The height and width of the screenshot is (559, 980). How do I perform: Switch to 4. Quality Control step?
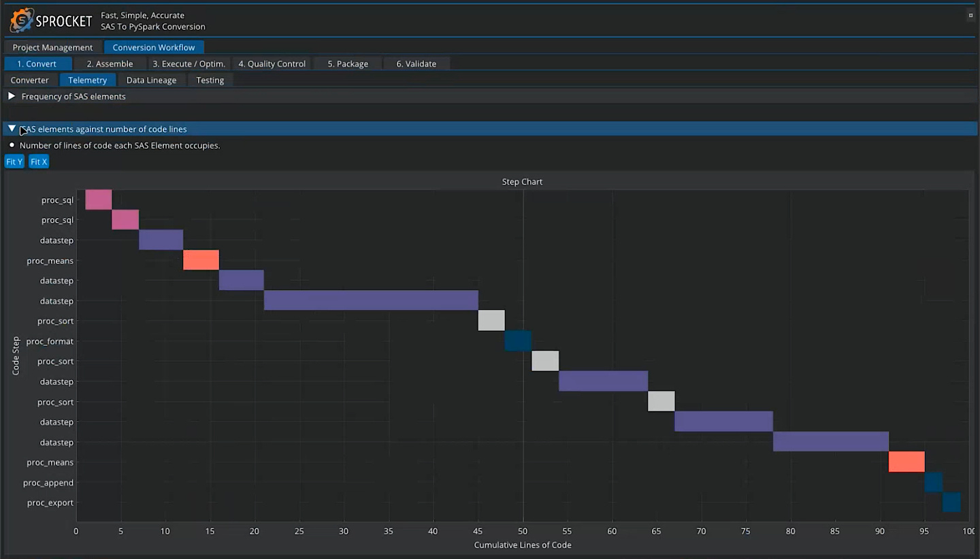[272, 64]
